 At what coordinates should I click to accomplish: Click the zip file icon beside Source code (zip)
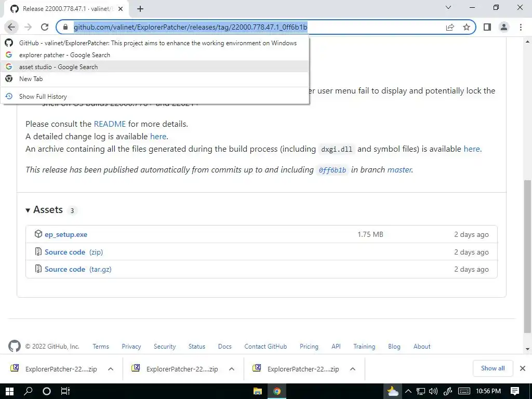pos(38,252)
